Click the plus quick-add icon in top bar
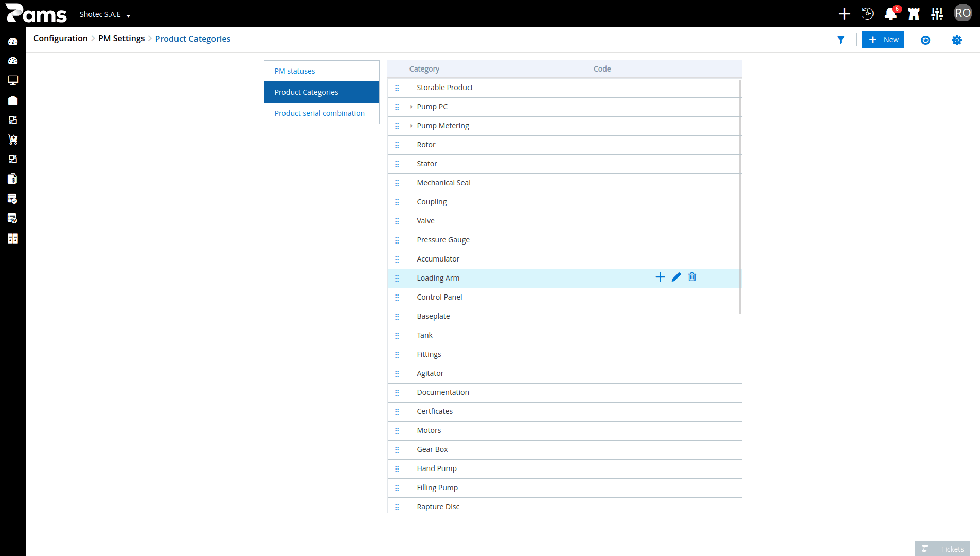Image resolution: width=980 pixels, height=556 pixels. point(844,13)
